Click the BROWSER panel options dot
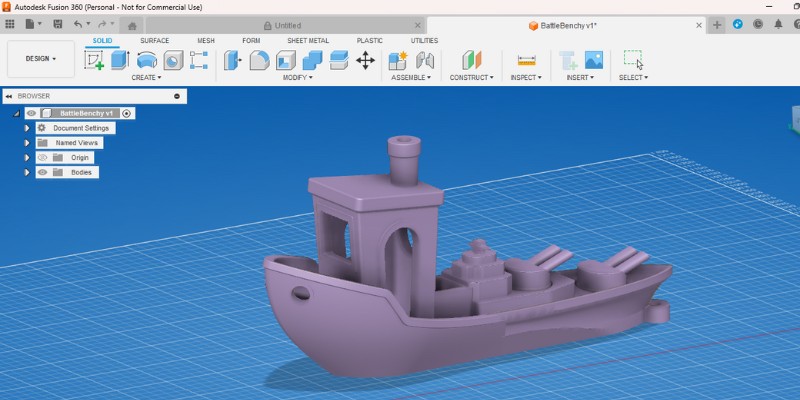Viewport: 800px width, 400px height. coord(177,96)
